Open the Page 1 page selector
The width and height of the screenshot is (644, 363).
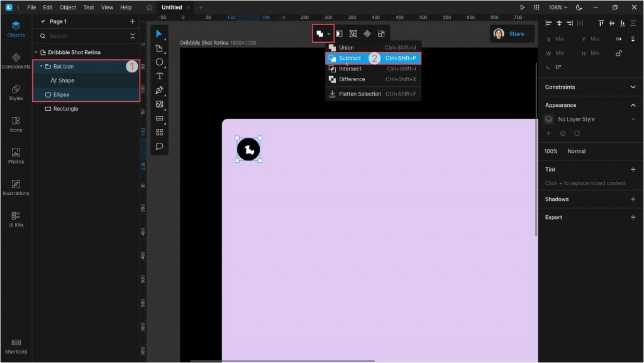click(x=58, y=21)
